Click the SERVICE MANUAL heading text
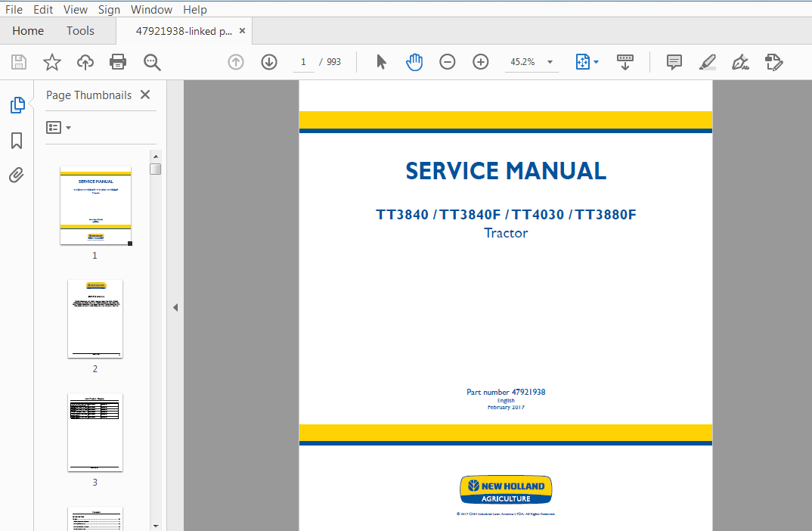 pos(506,171)
